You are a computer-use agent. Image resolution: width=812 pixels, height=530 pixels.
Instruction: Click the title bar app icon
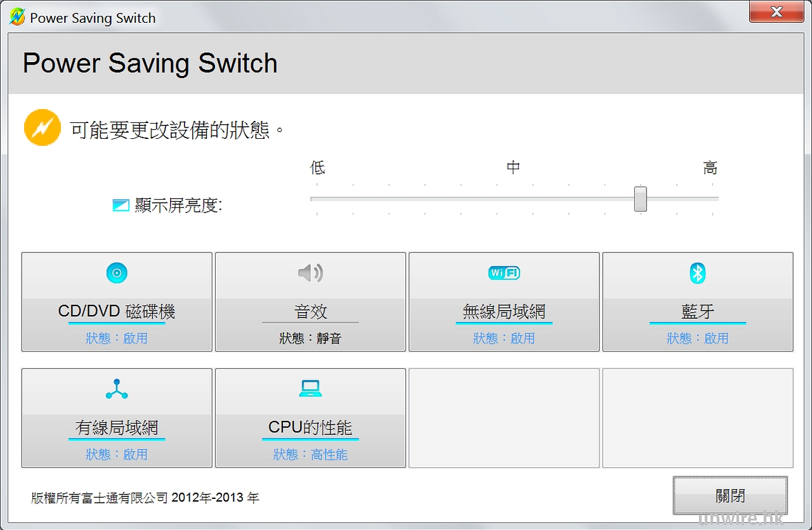click(17, 17)
